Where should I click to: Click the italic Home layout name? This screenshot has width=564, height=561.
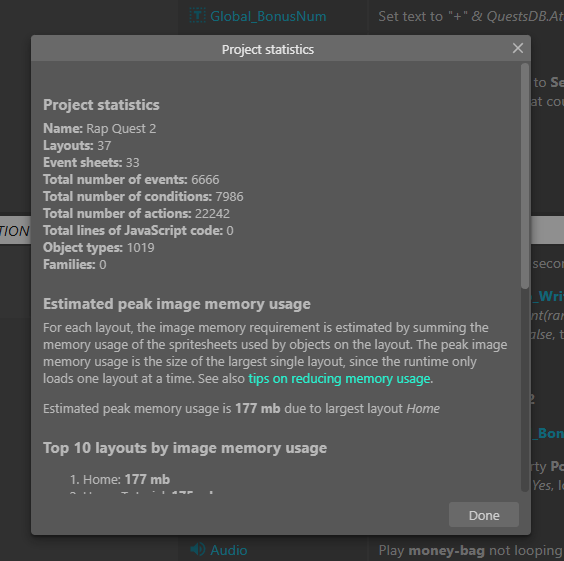point(423,409)
